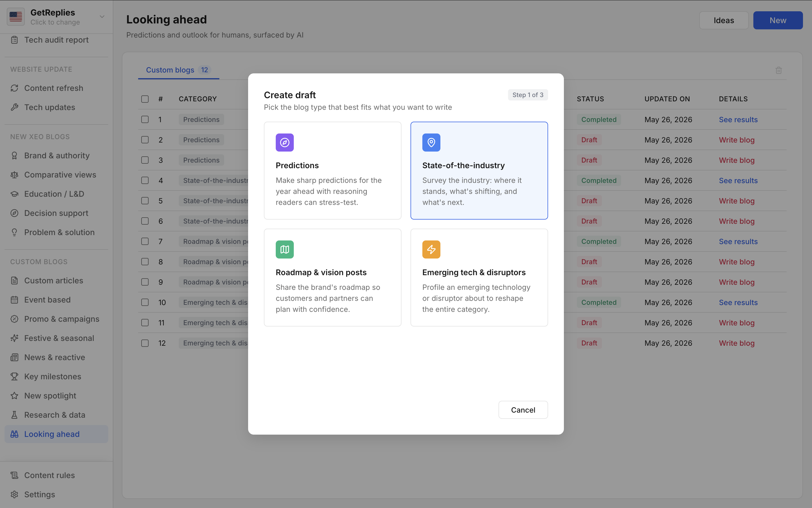Click the Tech audit report clipboard icon

[x=14, y=40]
